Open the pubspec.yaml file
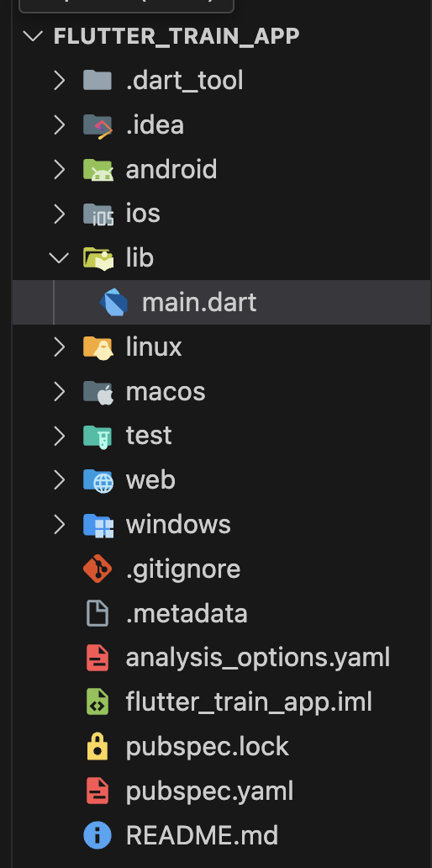The height and width of the screenshot is (868, 432). click(209, 791)
